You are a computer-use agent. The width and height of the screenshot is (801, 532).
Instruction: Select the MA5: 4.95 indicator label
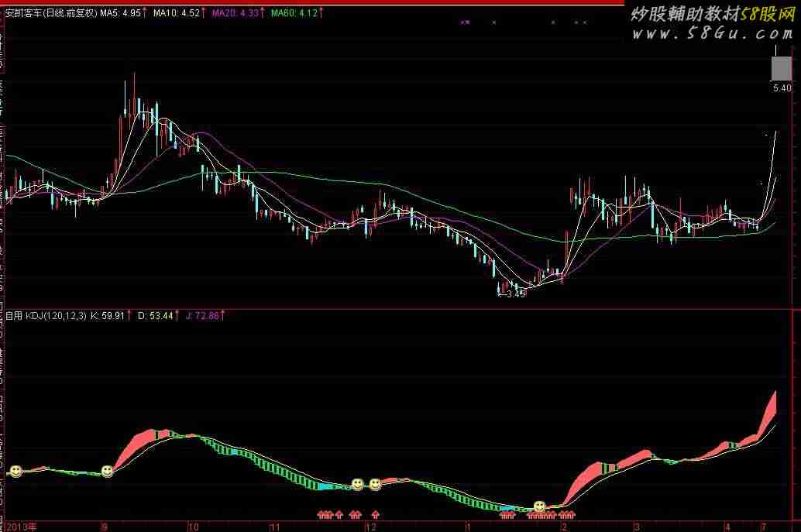click(119, 13)
